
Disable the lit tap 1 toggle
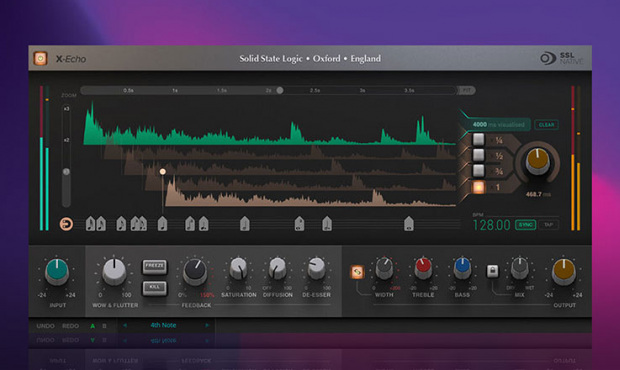point(478,187)
